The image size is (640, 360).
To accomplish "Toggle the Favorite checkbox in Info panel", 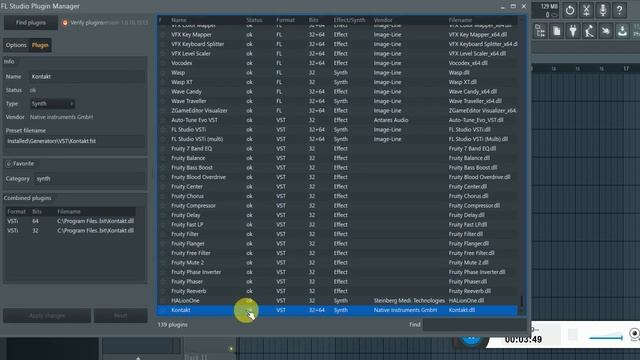I will tap(9, 164).
